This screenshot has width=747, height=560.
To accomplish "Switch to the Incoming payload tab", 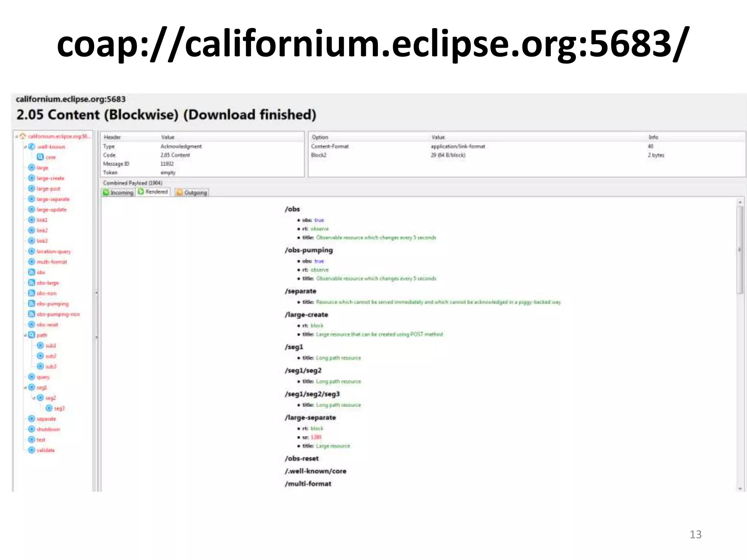I will [118, 192].
